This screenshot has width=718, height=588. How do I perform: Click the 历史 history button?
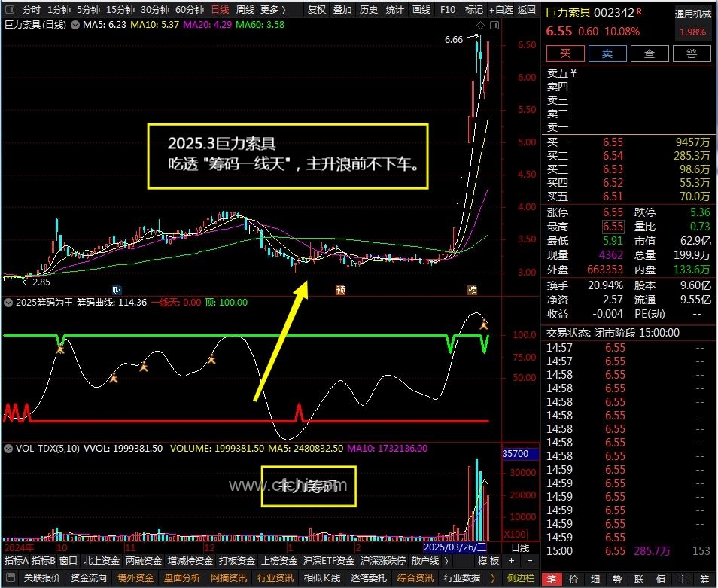[369, 10]
